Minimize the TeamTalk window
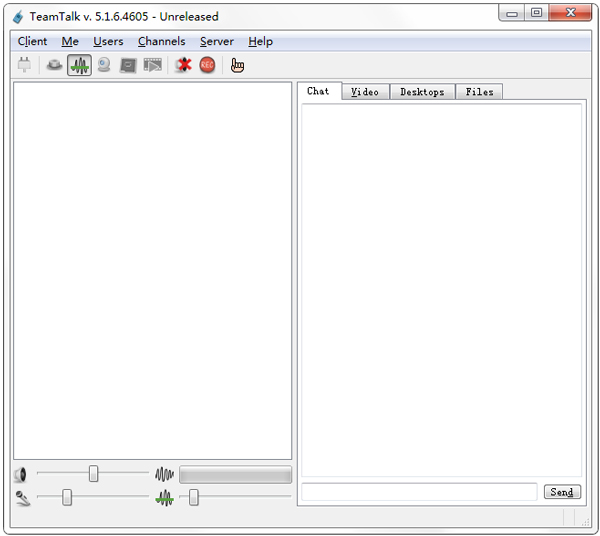The height and width of the screenshot is (536, 600). tap(512, 13)
